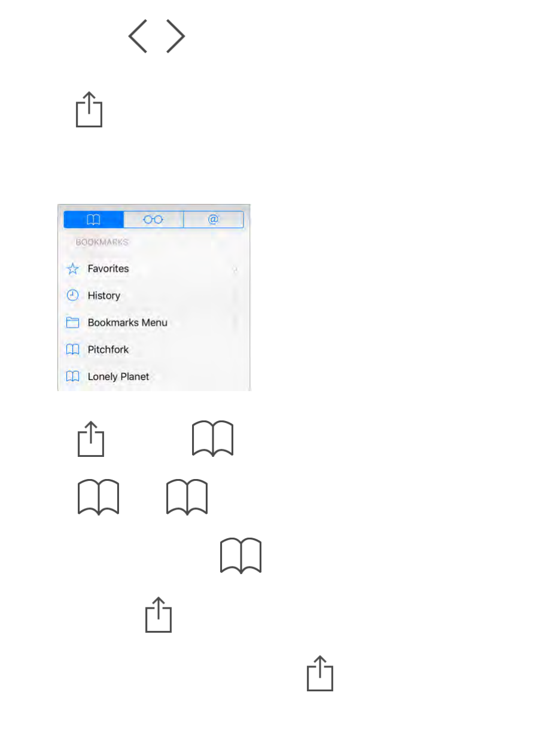Tap the share icon just below the navigation arrows
Screen dimensions: 560x732
click(x=89, y=109)
